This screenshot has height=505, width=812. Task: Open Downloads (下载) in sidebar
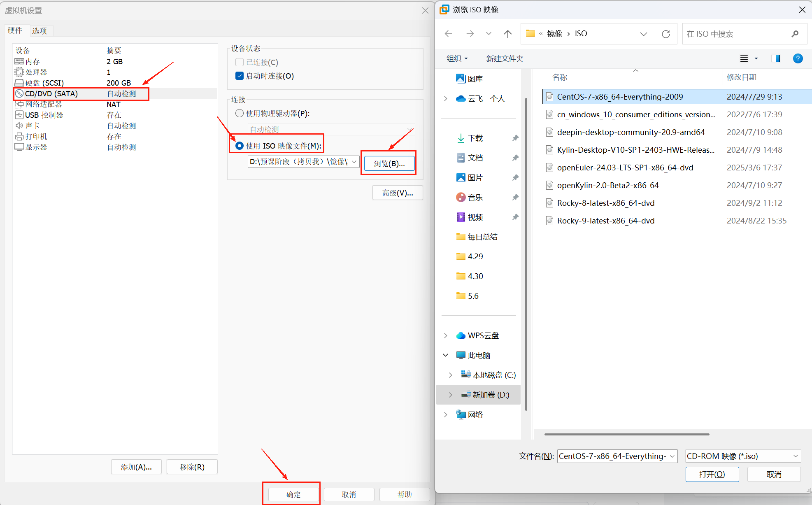pos(470,138)
